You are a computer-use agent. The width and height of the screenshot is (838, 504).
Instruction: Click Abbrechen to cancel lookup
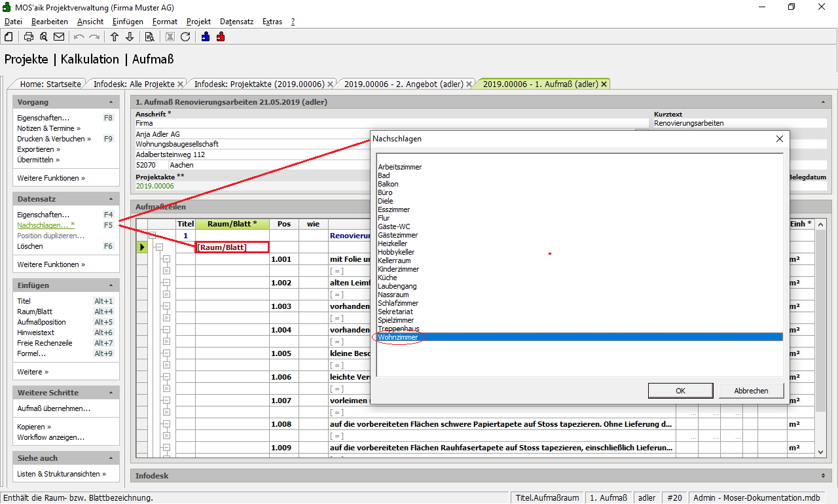tap(751, 391)
